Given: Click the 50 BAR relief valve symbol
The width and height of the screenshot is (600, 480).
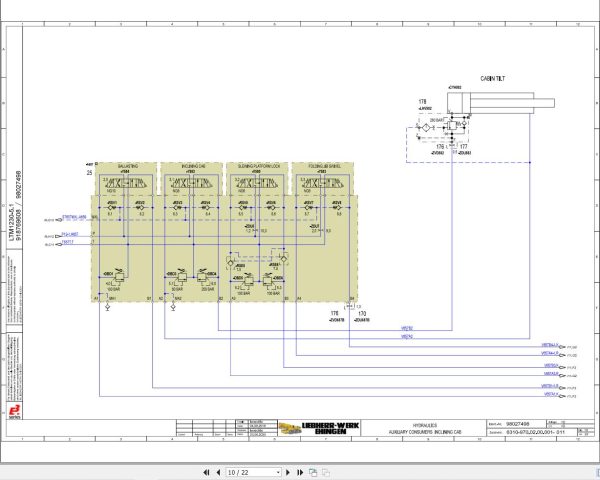Looking at the screenshot, I should 181,276.
